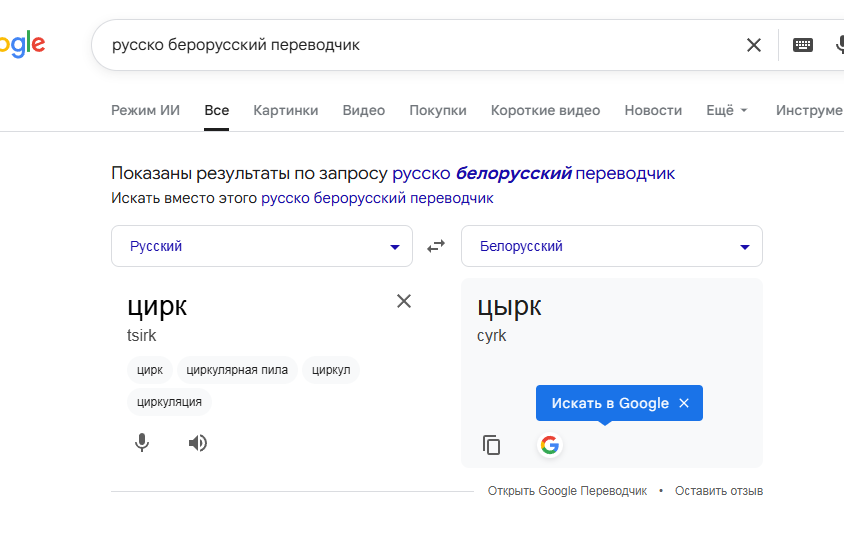Click the Google search icon under translation

[x=549, y=445]
